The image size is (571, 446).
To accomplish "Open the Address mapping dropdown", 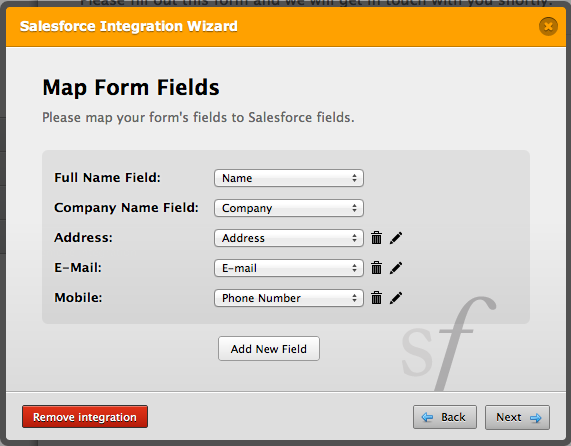I will [289, 238].
